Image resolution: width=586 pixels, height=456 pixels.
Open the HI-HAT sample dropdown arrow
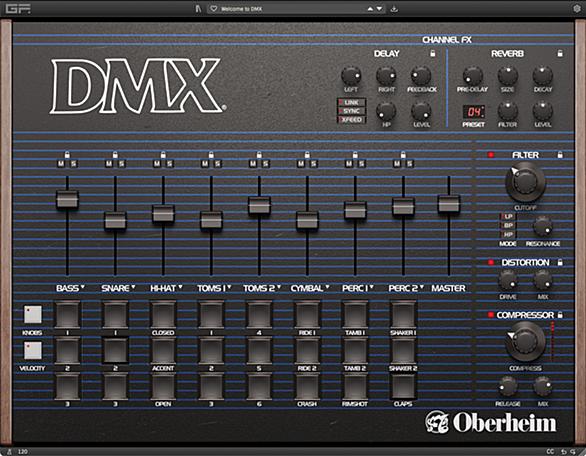(x=180, y=287)
